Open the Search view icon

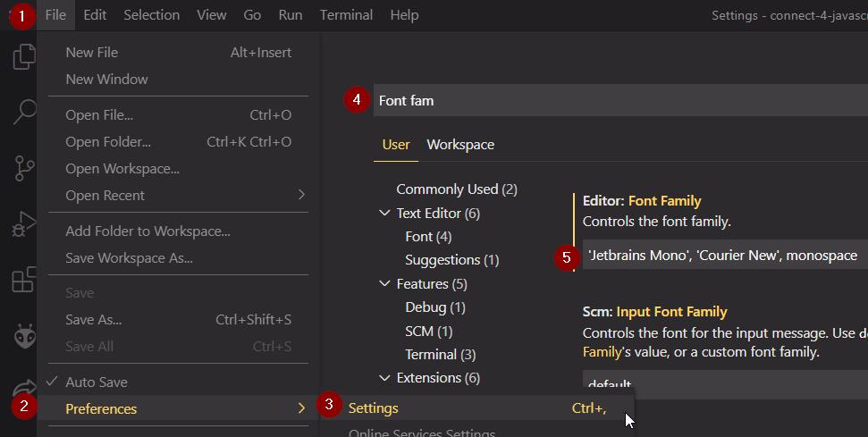pyautogui.click(x=24, y=112)
